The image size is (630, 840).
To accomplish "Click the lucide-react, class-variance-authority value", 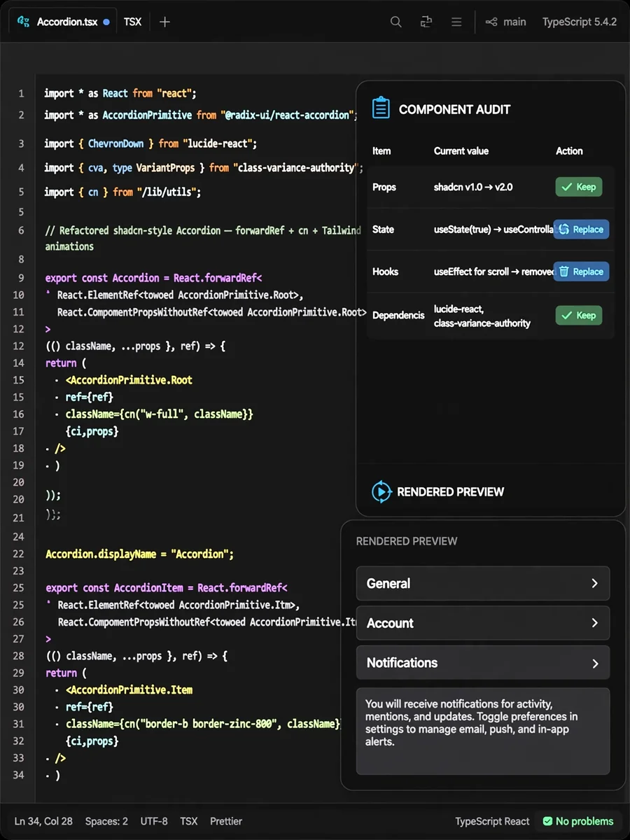I will [482, 316].
